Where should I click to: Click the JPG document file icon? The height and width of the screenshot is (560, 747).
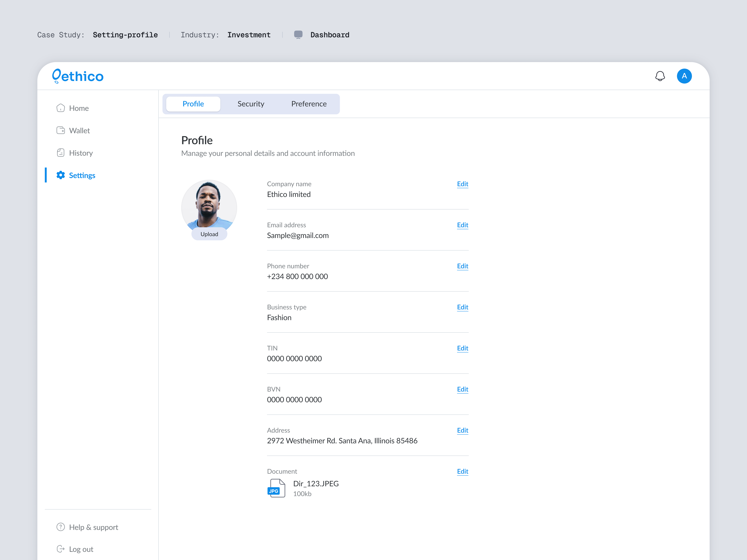pos(276,488)
